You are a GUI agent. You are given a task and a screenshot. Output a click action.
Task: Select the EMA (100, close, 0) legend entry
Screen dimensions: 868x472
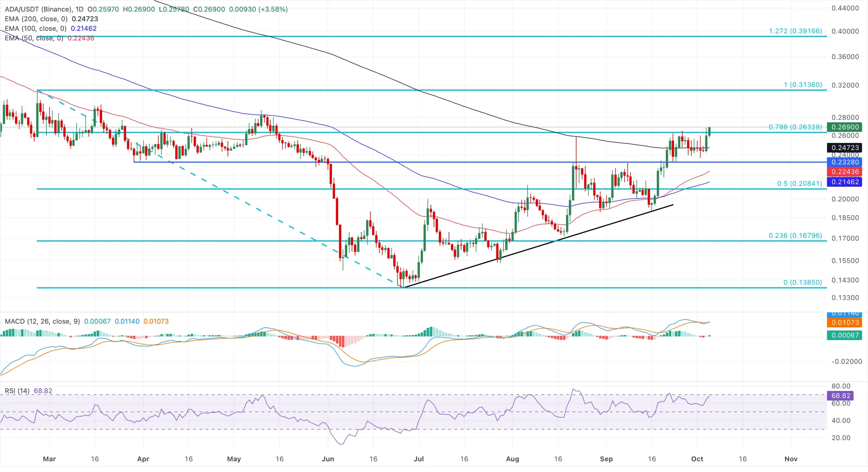point(36,28)
